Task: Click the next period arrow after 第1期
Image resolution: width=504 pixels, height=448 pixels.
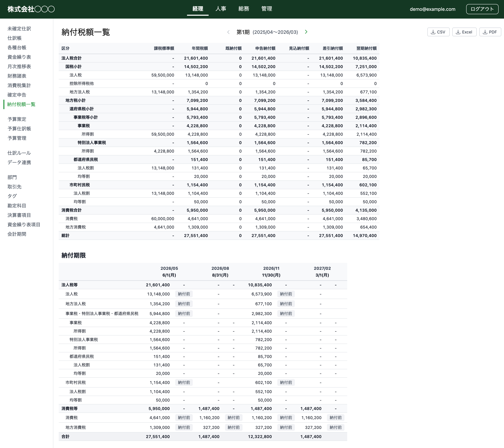Action: pos(306,32)
